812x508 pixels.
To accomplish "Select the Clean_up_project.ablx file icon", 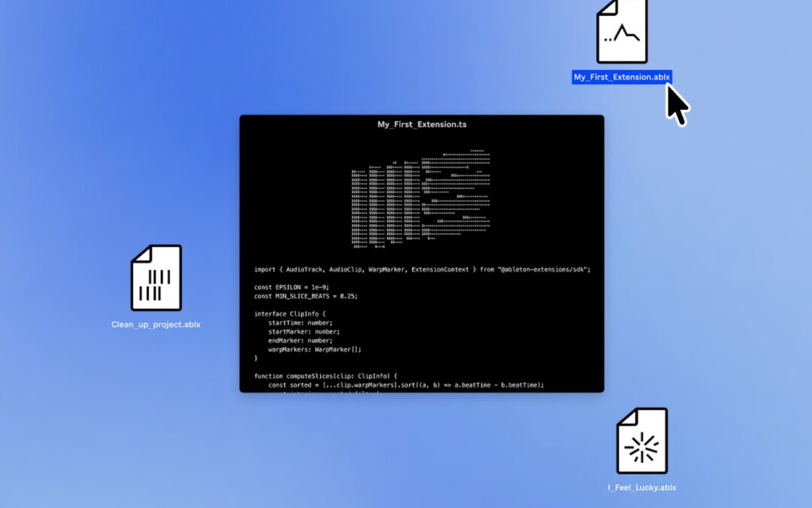I will click(156, 278).
